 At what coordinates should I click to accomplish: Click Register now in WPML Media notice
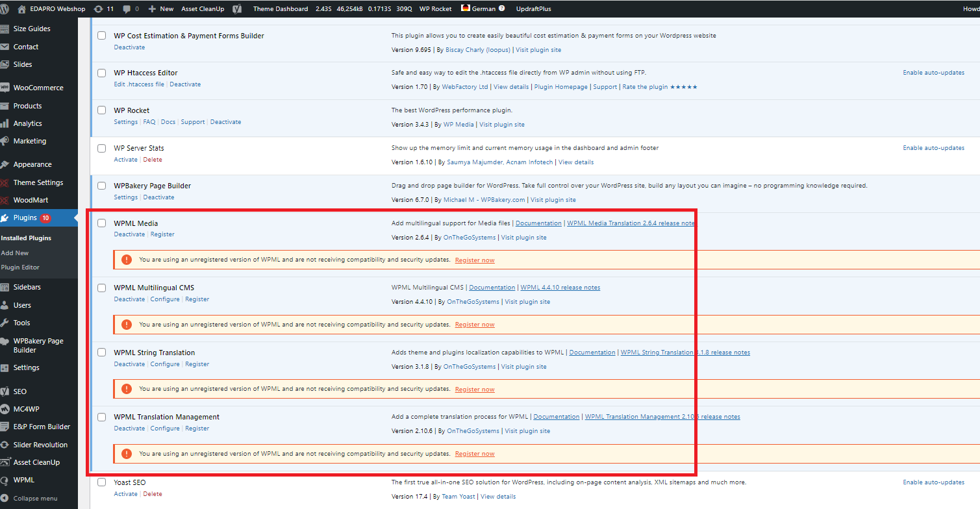point(475,260)
